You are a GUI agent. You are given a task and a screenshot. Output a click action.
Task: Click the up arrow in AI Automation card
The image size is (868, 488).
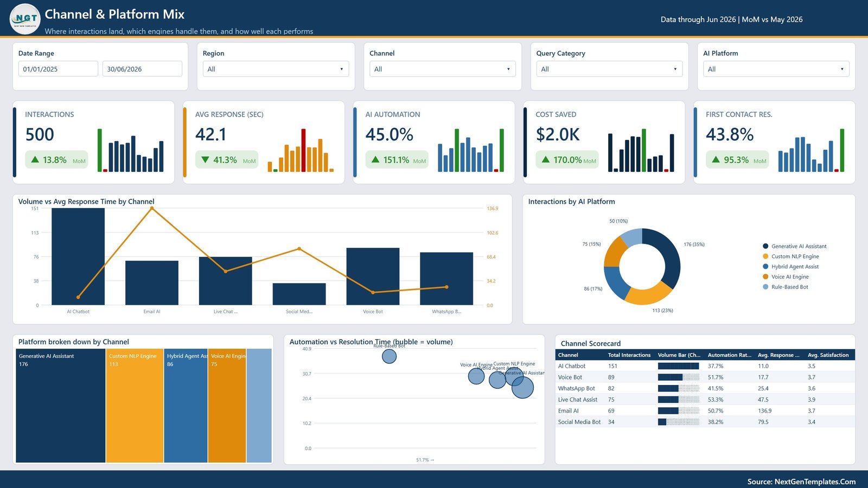(x=375, y=160)
